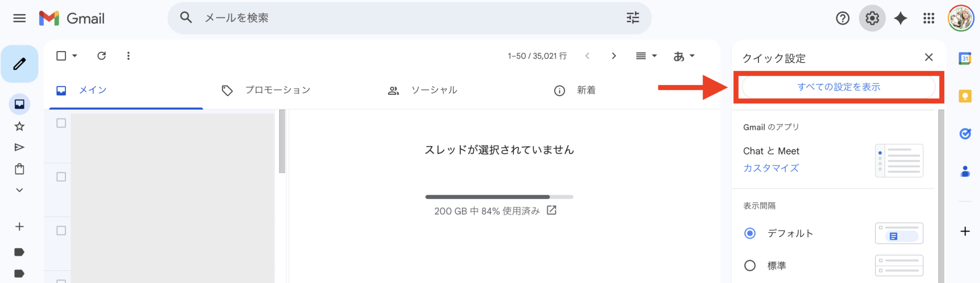The image size is (980, 283).
Task: Open the Gemini sparkle icon
Action: click(900, 18)
